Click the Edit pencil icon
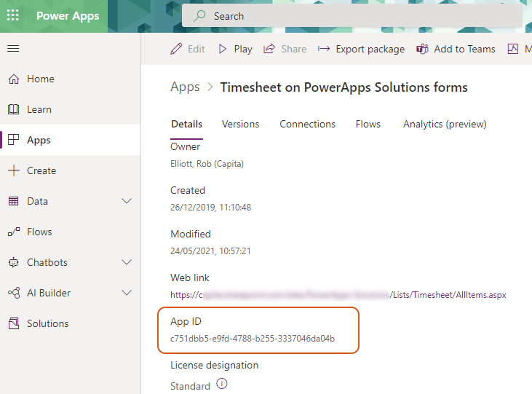This screenshot has height=394, width=532. click(x=176, y=49)
